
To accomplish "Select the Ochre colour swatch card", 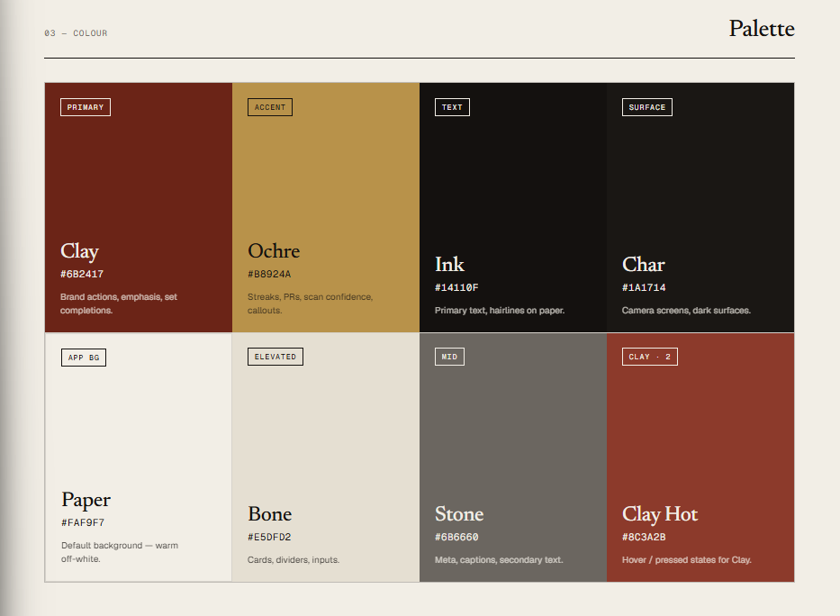I will 326,207.
